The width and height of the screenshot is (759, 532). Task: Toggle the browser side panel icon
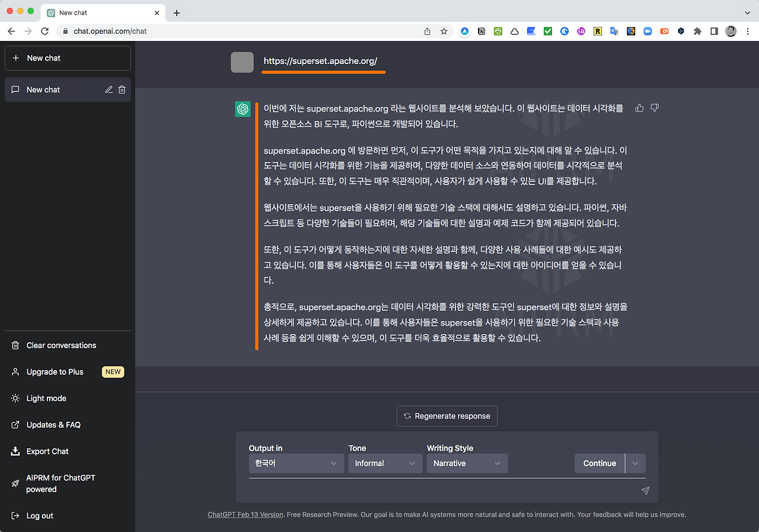714,31
